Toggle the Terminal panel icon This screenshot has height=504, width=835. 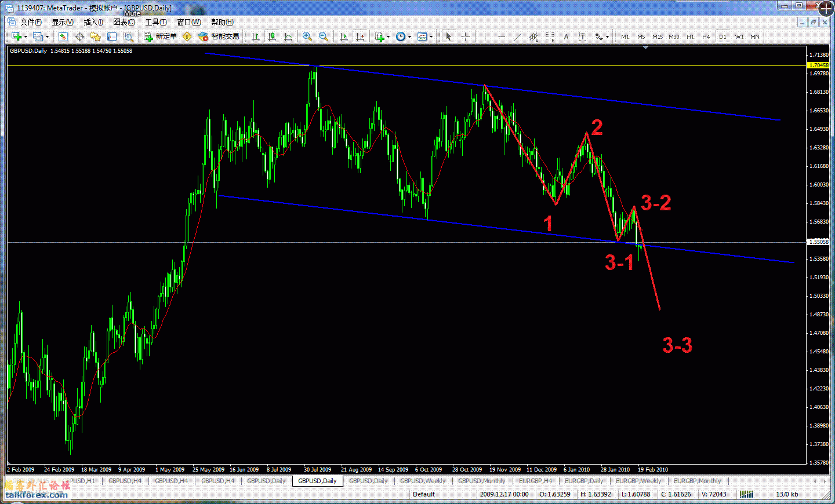pos(112,36)
